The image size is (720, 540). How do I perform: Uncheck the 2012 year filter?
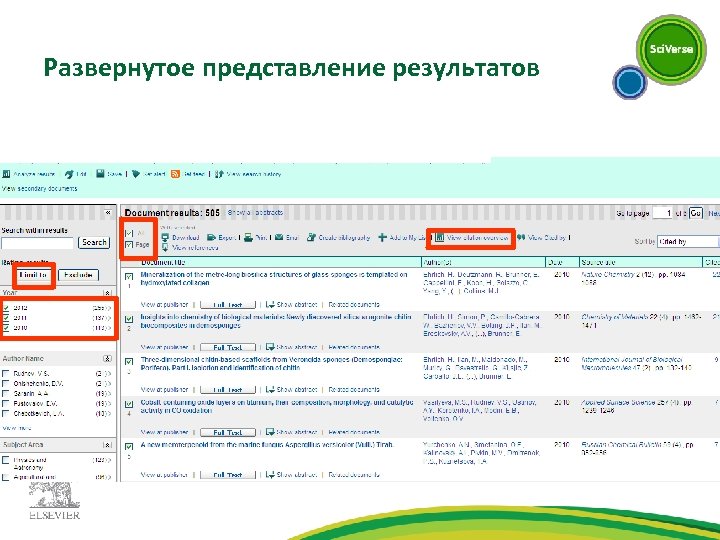tap(6, 308)
